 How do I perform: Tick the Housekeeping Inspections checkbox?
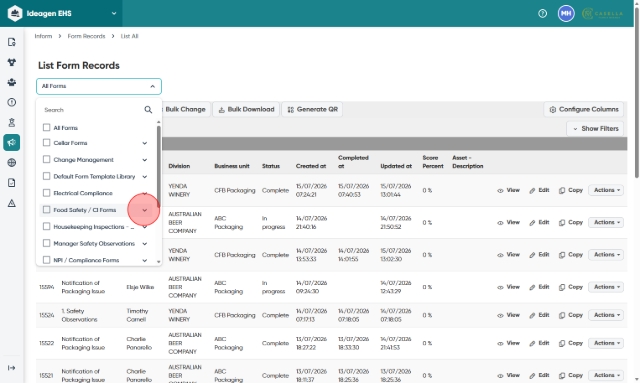click(47, 226)
